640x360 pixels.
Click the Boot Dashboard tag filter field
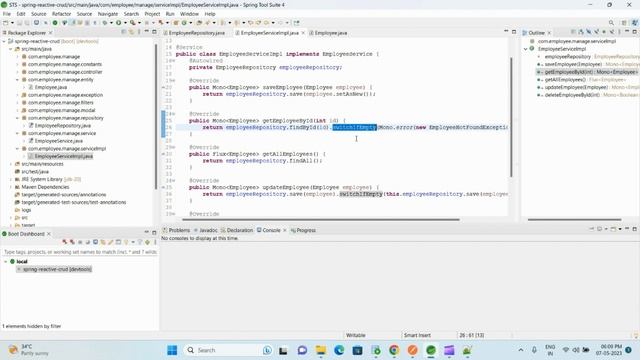(80, 252)
